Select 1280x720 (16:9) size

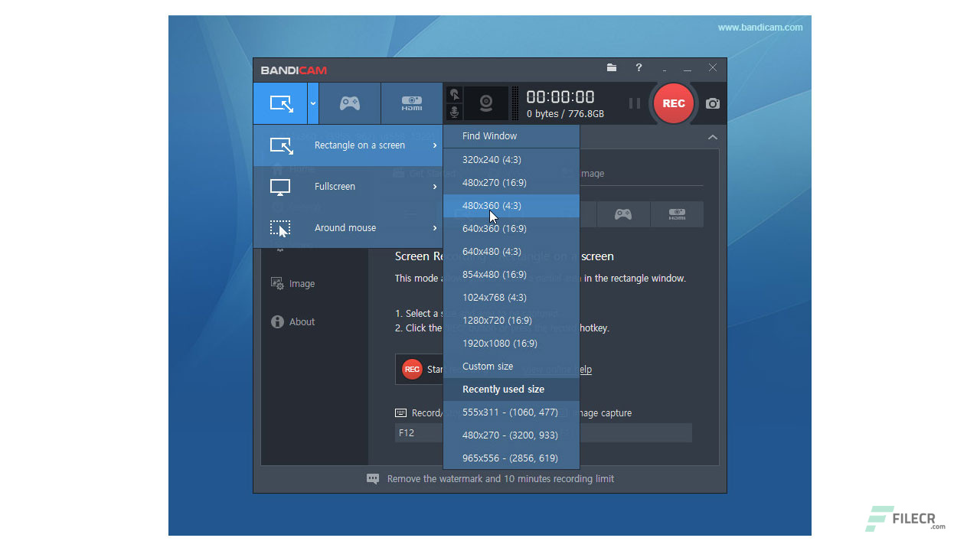coord(511,321)
